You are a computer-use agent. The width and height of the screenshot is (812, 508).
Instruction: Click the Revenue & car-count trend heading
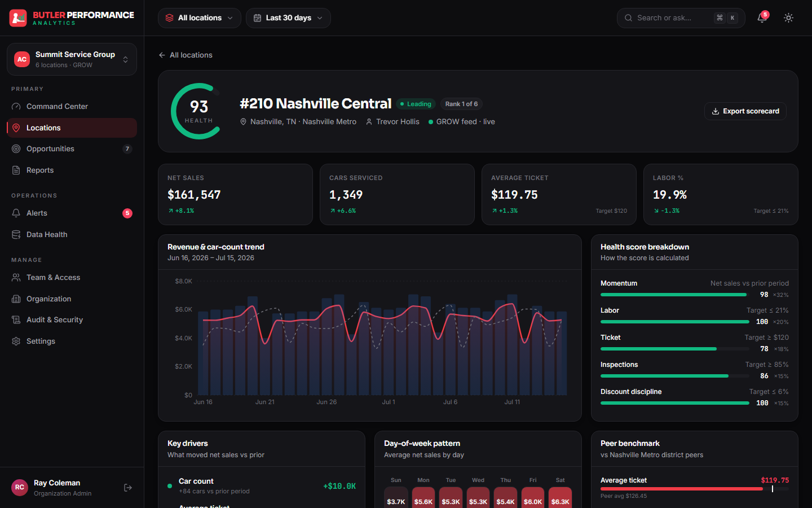coord(216,247)
